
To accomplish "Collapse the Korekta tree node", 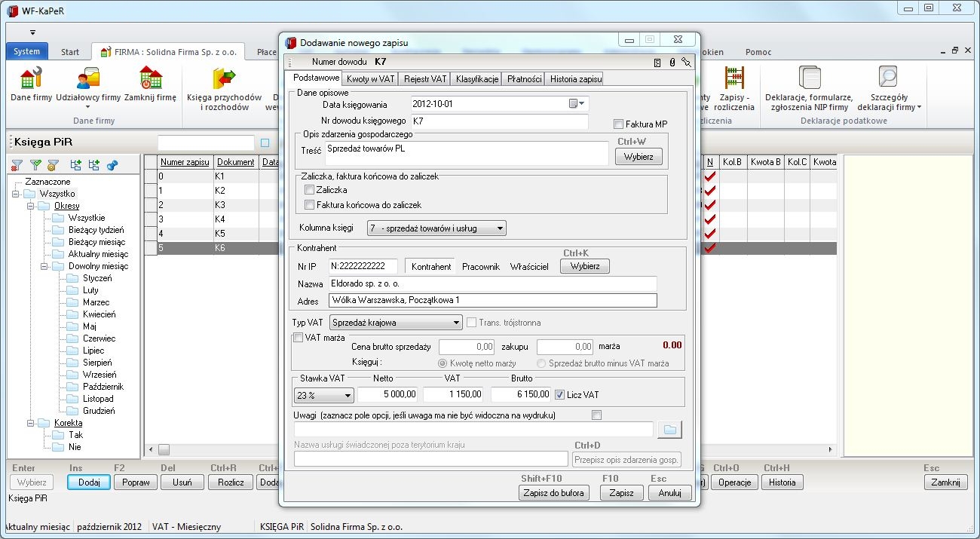I will (29, 423).
